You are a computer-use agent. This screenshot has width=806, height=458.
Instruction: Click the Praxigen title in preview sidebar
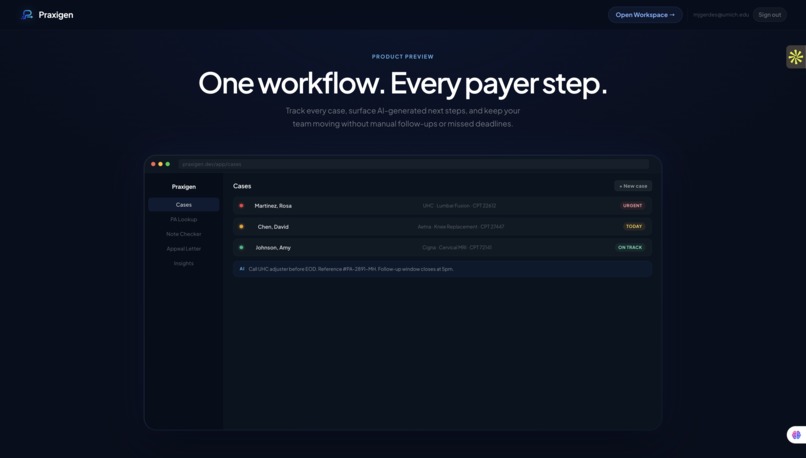point(184,187)
